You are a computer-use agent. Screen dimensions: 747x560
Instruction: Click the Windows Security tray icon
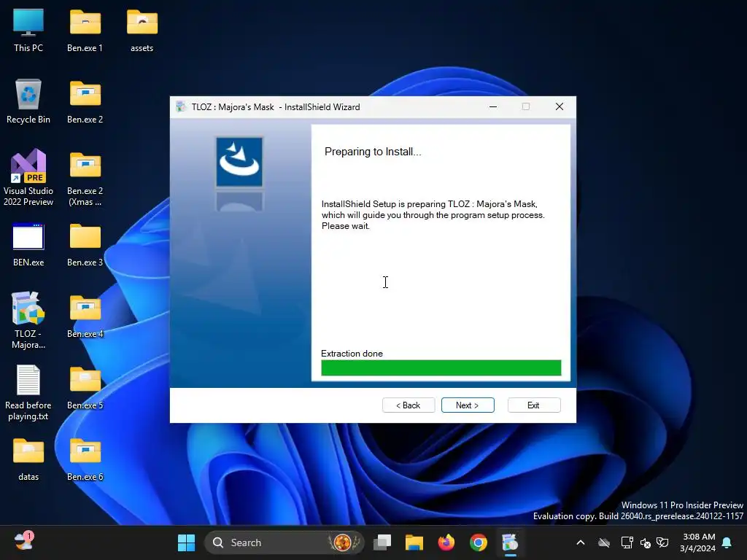662,542
